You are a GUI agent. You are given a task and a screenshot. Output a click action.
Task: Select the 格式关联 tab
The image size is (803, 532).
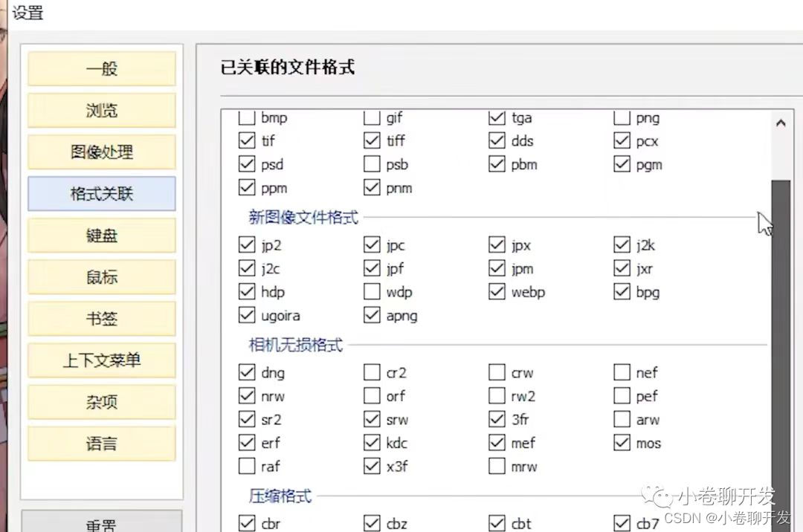101,194
